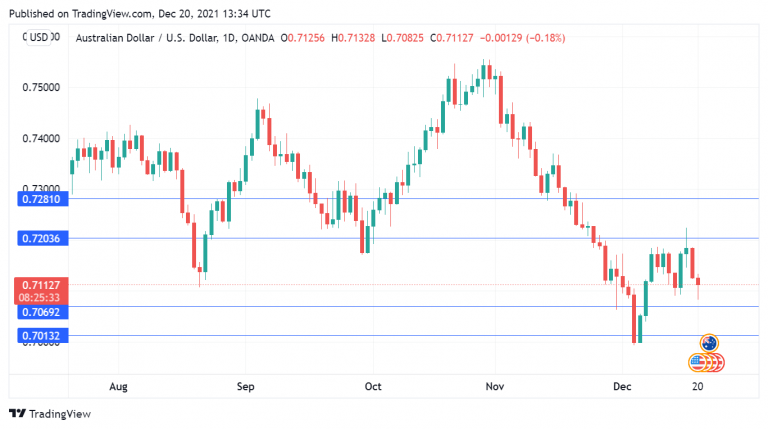This screenshot has width=768, height=429.
Task: Click the Dec label on time axis
Action: [622, 385]
